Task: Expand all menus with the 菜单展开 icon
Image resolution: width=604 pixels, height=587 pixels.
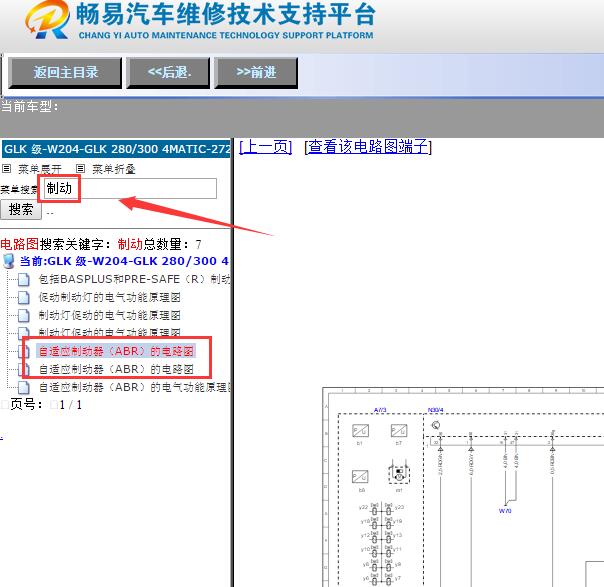Action: [x=7, y=168]
